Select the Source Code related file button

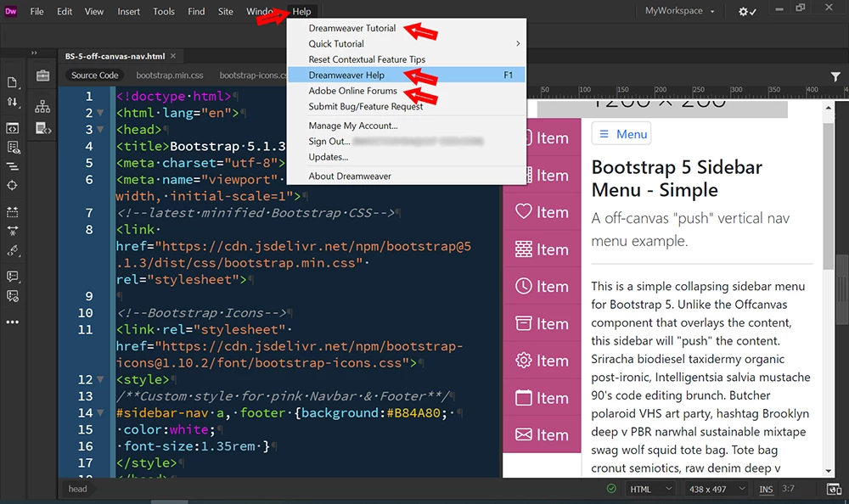[95, 76]
